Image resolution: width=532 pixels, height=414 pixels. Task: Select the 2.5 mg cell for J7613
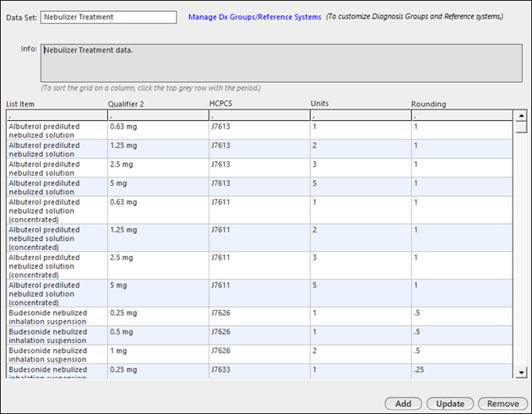(x=159, y=168)
